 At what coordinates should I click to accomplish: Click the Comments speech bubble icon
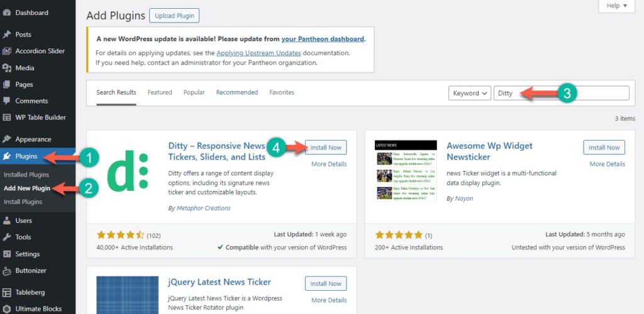[x=6, y=101]
